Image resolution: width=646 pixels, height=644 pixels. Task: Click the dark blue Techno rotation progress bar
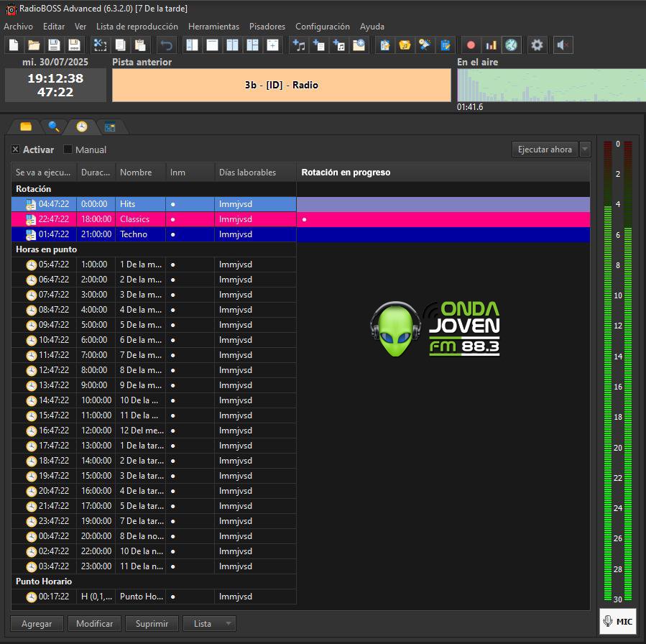coord(443,234)
